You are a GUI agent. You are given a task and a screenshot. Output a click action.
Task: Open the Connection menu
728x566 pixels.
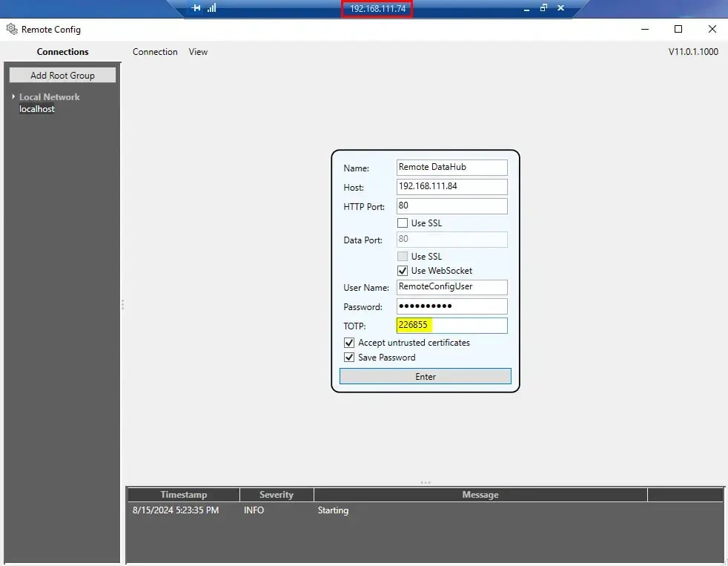pos(155,51)
